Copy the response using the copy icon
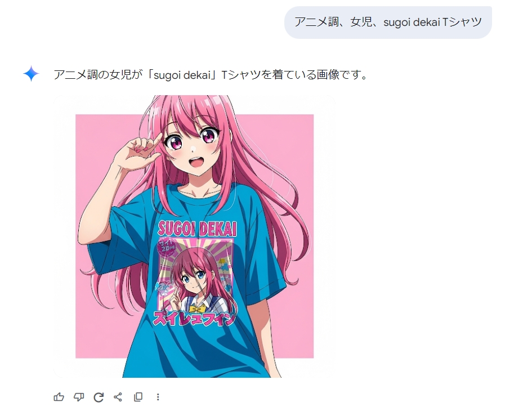 point(138,397)
